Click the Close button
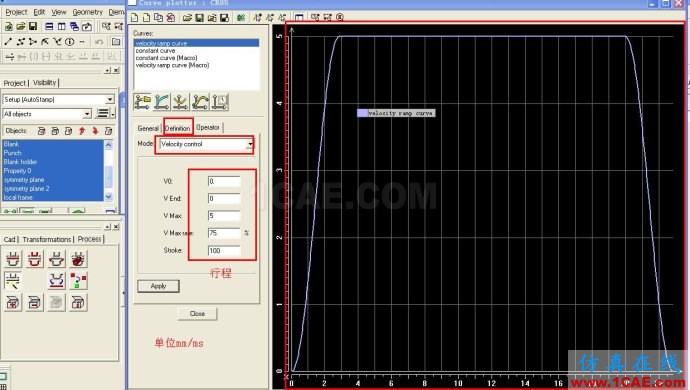This screenshot has width=690, height=390. point(197,314)
